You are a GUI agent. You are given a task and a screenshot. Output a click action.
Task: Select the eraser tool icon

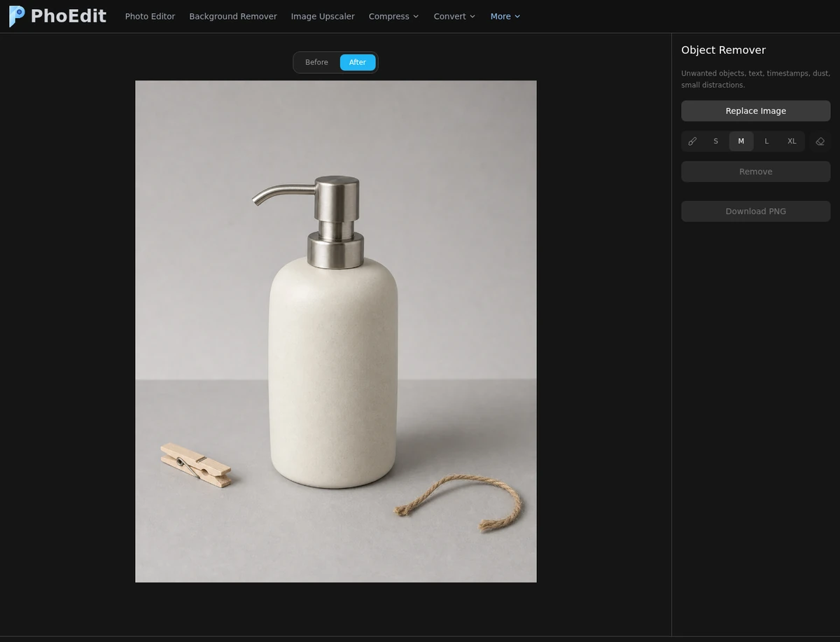(x=820, y=141)
